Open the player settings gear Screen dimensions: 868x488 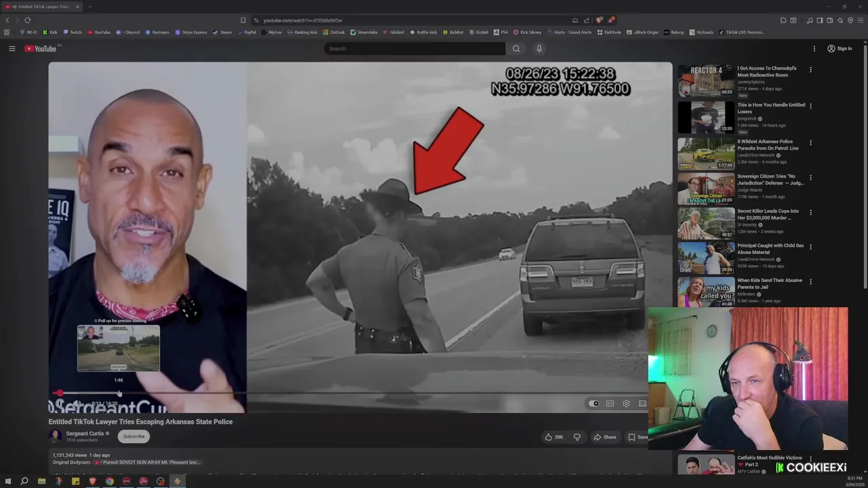[626, 403]
